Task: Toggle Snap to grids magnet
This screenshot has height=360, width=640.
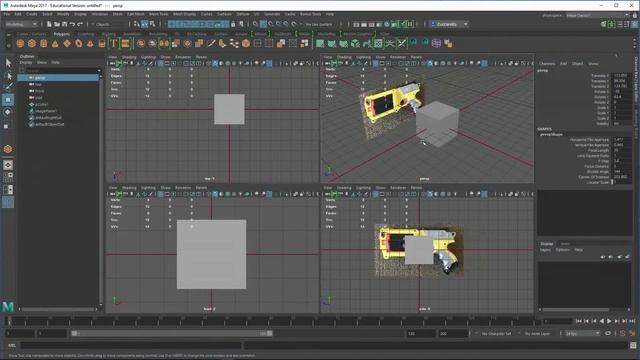Action: pyautogui.click(x=256, y=24)
